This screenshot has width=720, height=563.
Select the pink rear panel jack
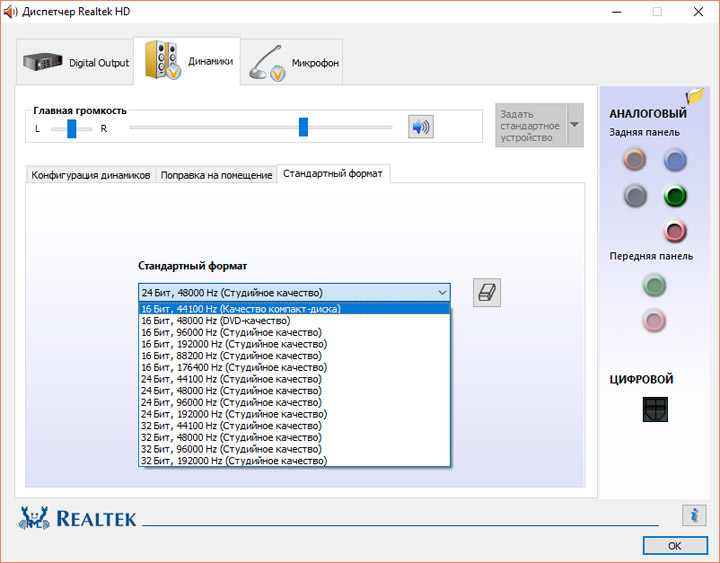tap(675, 231)
